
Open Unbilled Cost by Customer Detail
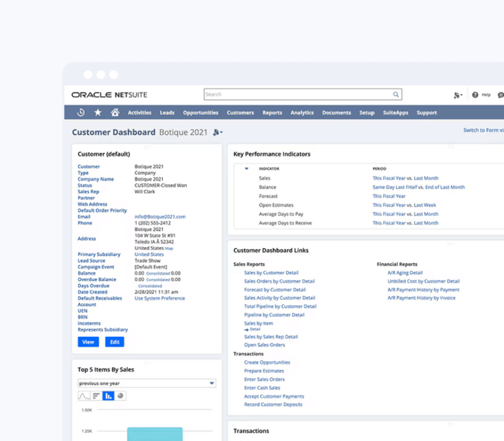424,281
